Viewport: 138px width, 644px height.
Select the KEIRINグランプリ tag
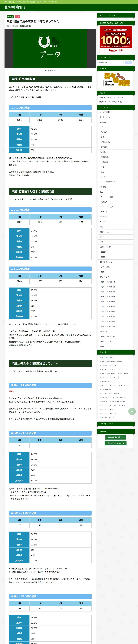[x=106, y=381]
